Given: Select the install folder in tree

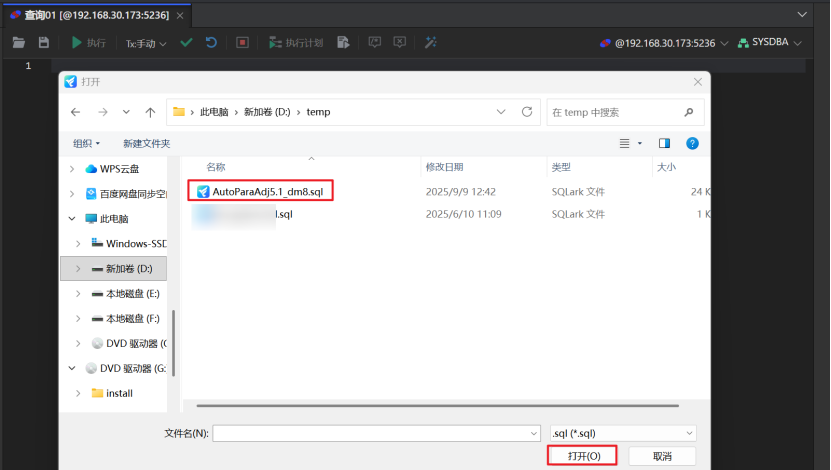Looking at the screenshot, I should pyautogui.click(x=112, y=393).
